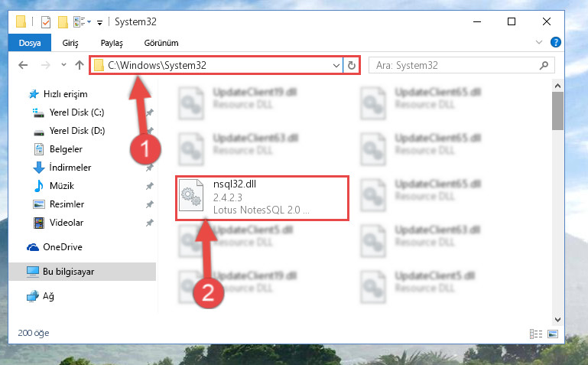Switch to details view in status bar
Screen dimensions: 588x365
[x=536, y=334]
